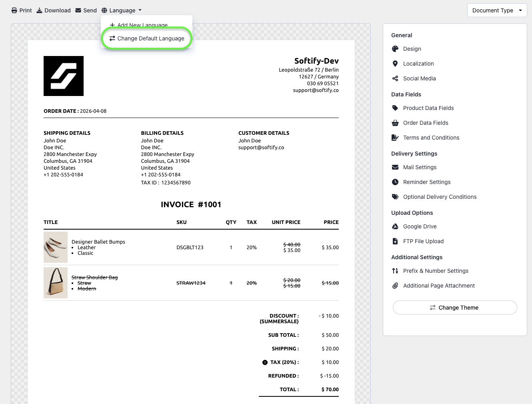The height and width of the screenshot is (404, 532).
Task: Click the Google Drive icon
Action: tap(395, 226)
